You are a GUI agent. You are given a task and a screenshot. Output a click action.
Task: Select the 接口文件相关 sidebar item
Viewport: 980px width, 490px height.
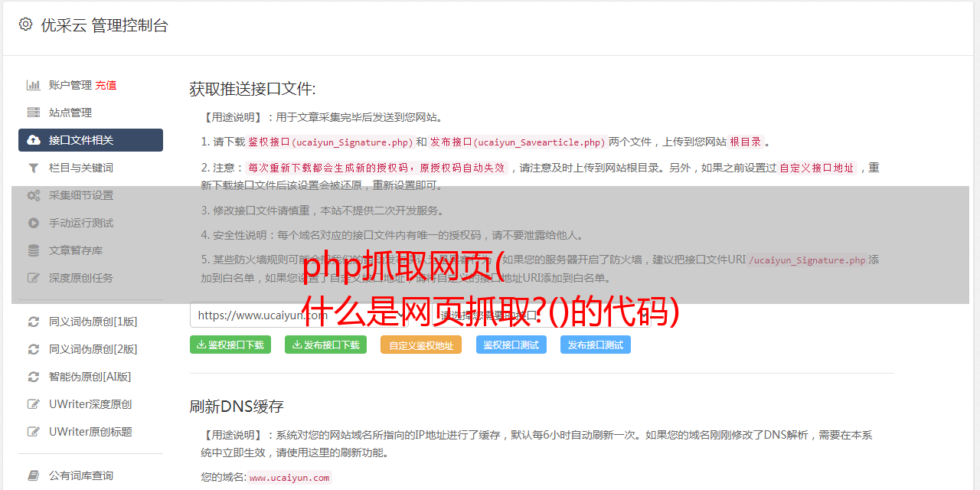click(90, 140)
